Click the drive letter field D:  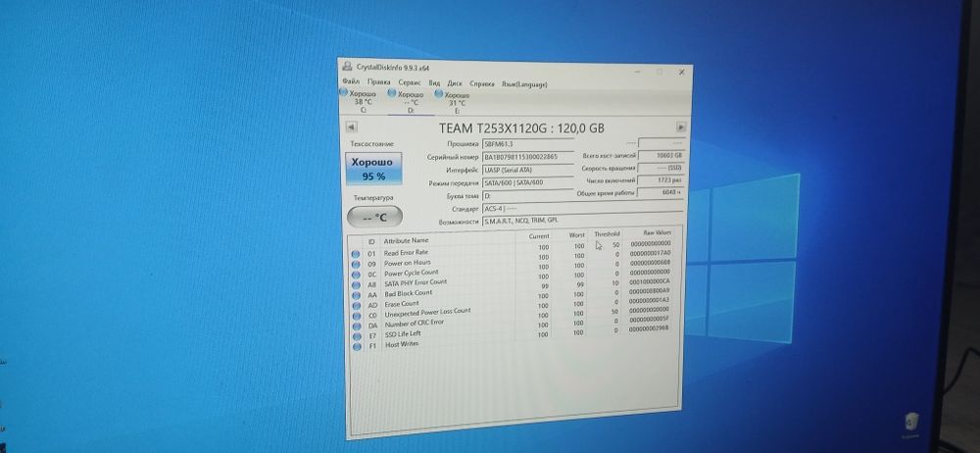tap(527, 196)
